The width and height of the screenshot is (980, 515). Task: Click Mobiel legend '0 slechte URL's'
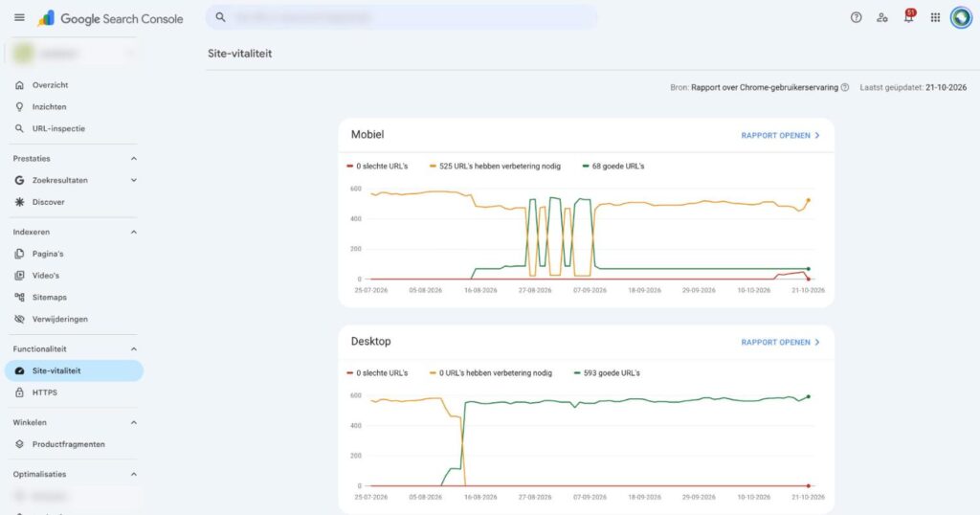(377, 167)
